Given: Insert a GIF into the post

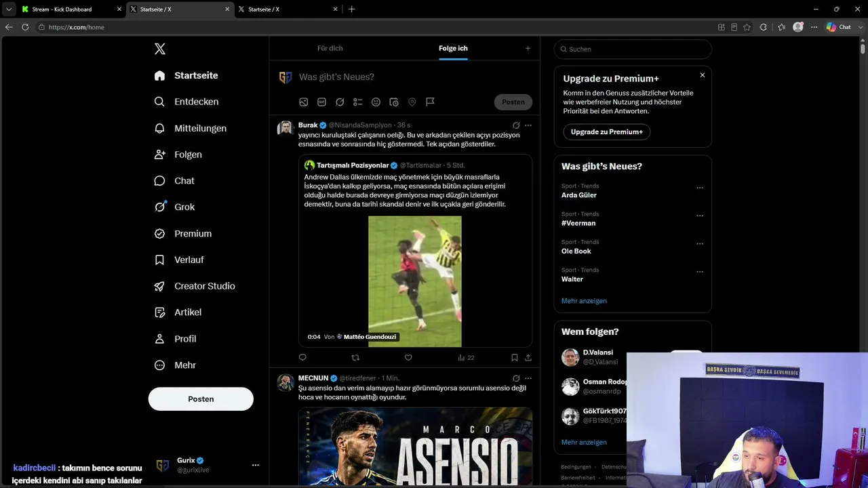Looking at the screenshot, I should tap(321, 102).
